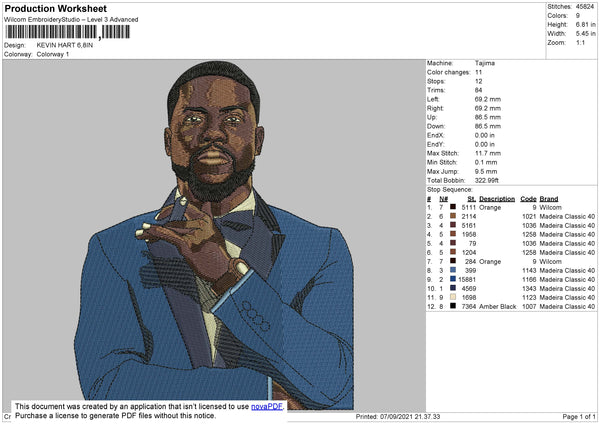Click the 'St.' column header

point(471,199)
